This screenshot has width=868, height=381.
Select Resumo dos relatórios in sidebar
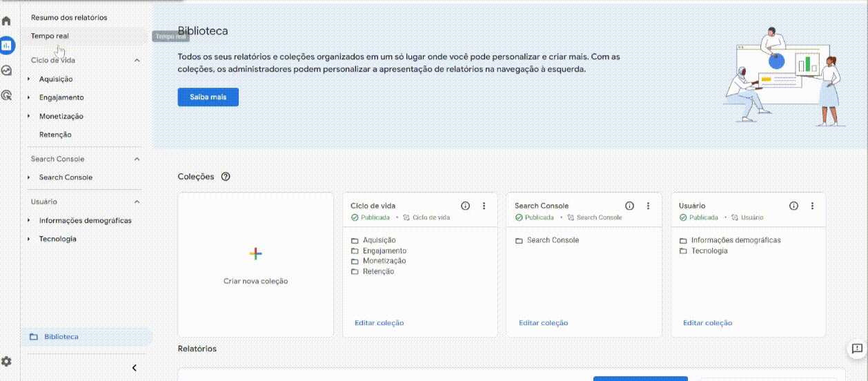[69, 17]
